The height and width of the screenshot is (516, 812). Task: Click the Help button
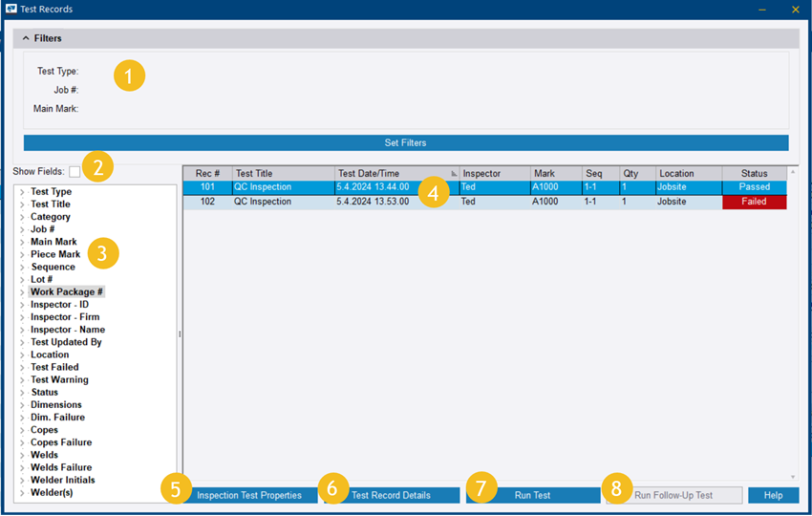(773, 495)
